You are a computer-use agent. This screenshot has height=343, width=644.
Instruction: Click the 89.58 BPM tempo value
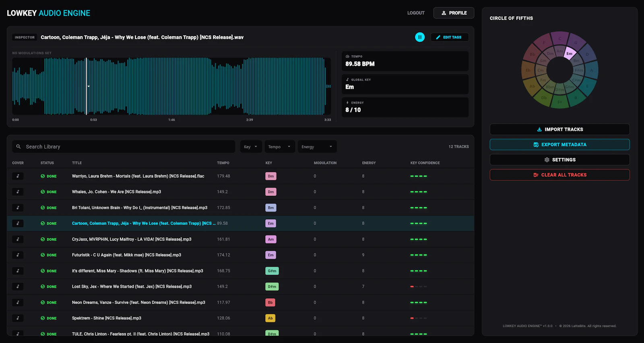[360, 64]
